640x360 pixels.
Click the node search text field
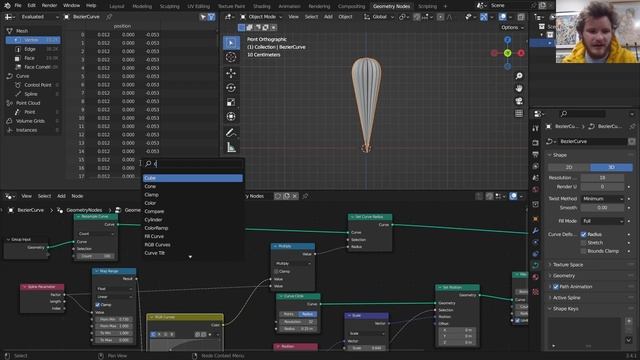(193, 164)
